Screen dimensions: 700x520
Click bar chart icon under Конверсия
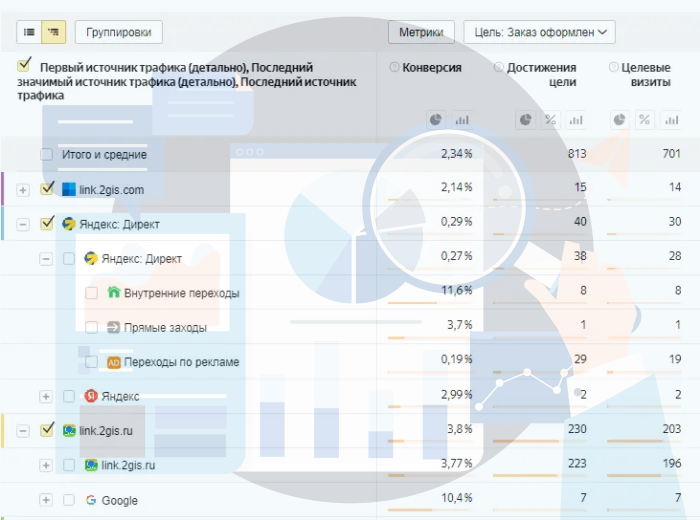462,120
